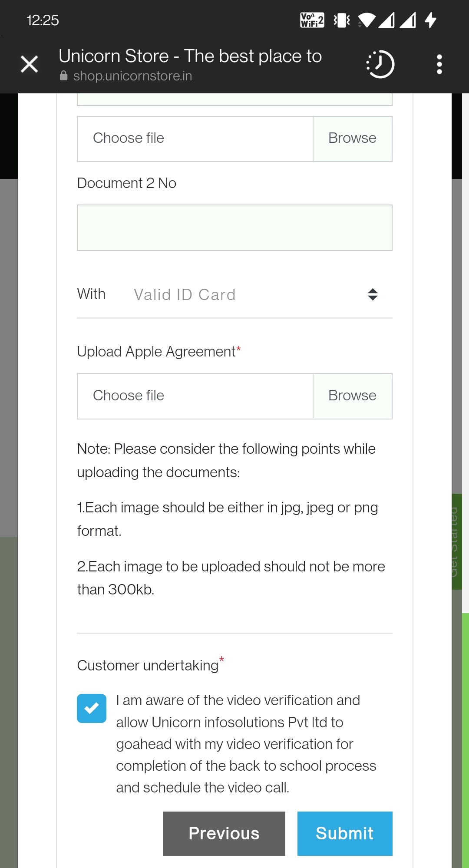Tap the battery charging bolt icon
This screenshot has height=868, width=469.
[x=430, y=20]
